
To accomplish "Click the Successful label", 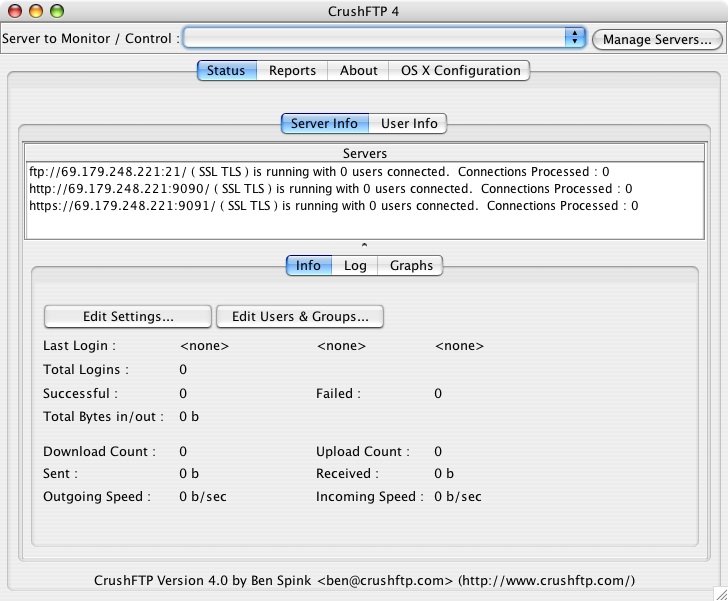I will point(80,393).
